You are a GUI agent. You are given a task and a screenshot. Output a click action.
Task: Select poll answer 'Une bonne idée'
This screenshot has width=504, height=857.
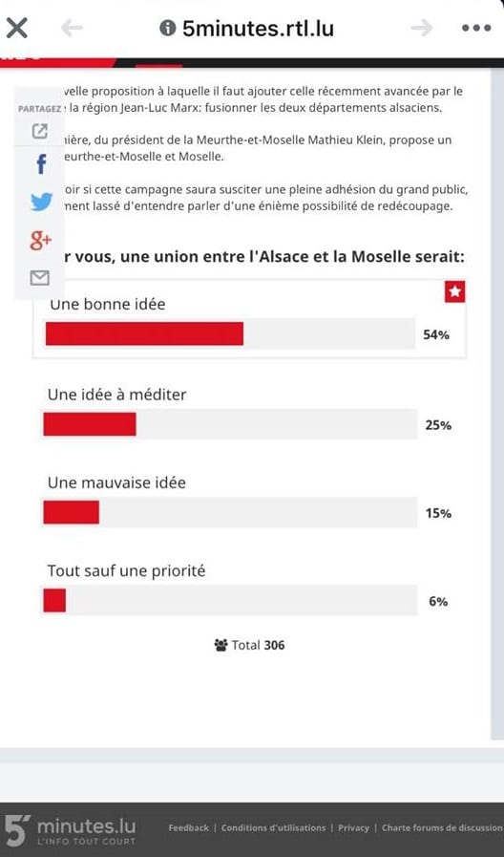(x=108, y=304)
